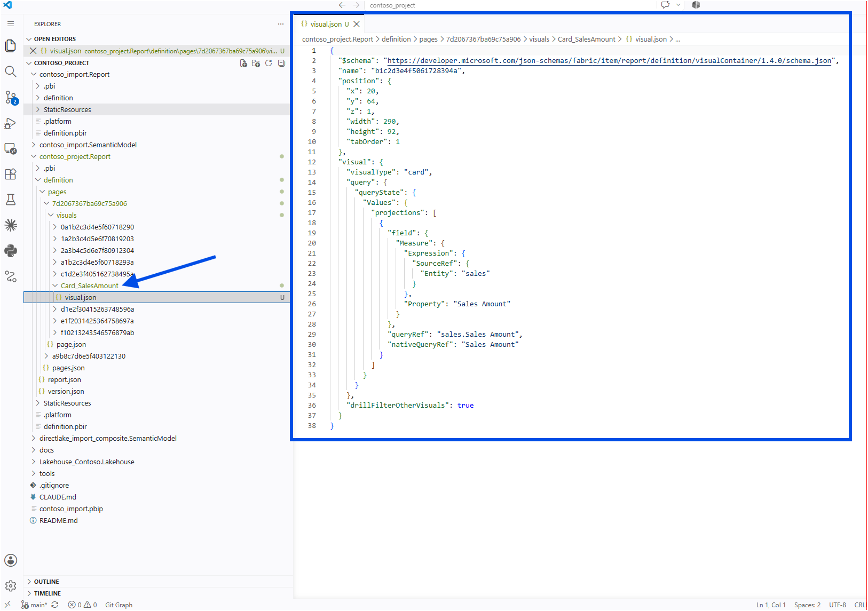Click the Card_SalesAmount breadcrumb item
Viewport: 868px width, 611px height.
click(586, 39)
